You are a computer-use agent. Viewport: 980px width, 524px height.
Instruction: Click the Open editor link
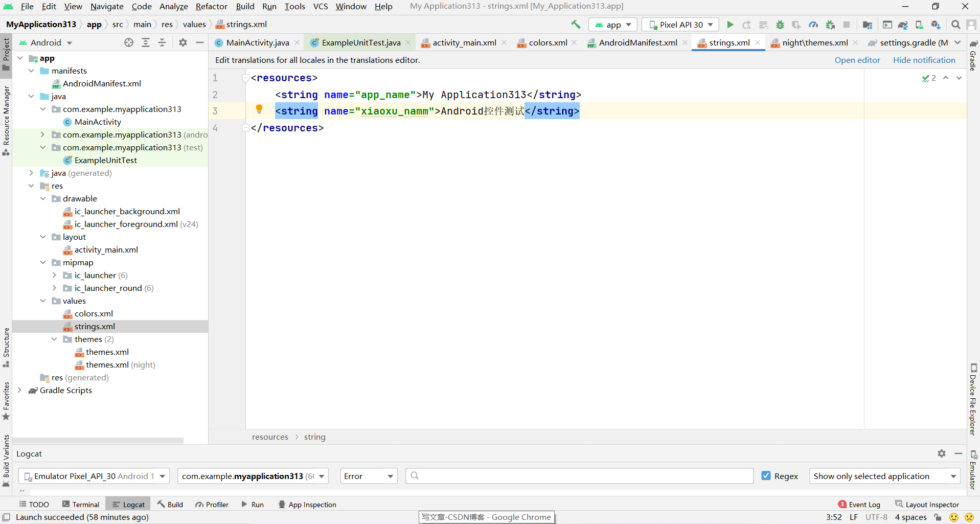[857, 60]
